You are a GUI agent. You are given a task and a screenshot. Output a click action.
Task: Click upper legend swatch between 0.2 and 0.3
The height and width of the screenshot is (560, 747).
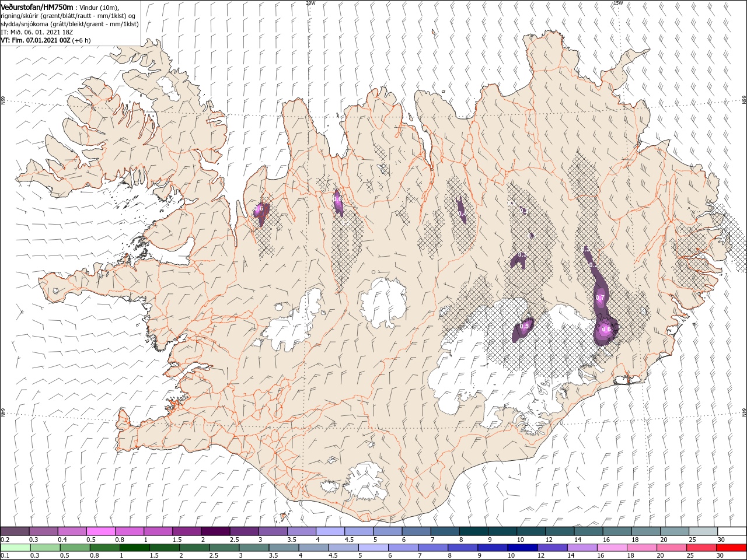coord(15,531)
